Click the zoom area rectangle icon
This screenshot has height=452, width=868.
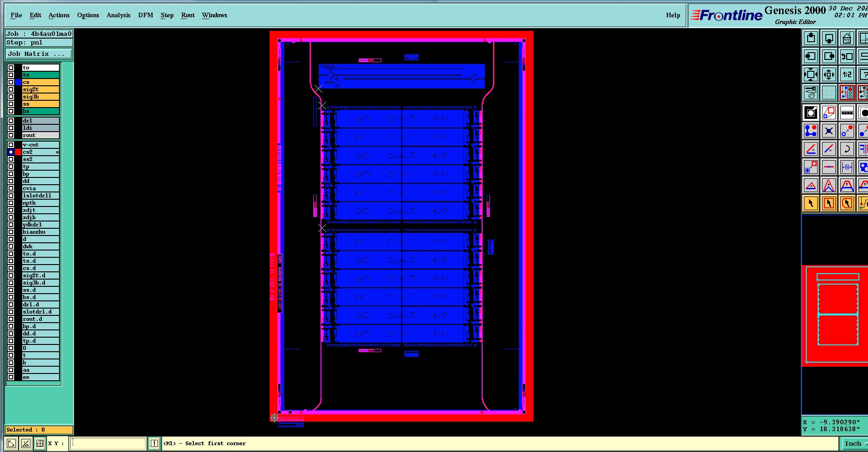829,113
